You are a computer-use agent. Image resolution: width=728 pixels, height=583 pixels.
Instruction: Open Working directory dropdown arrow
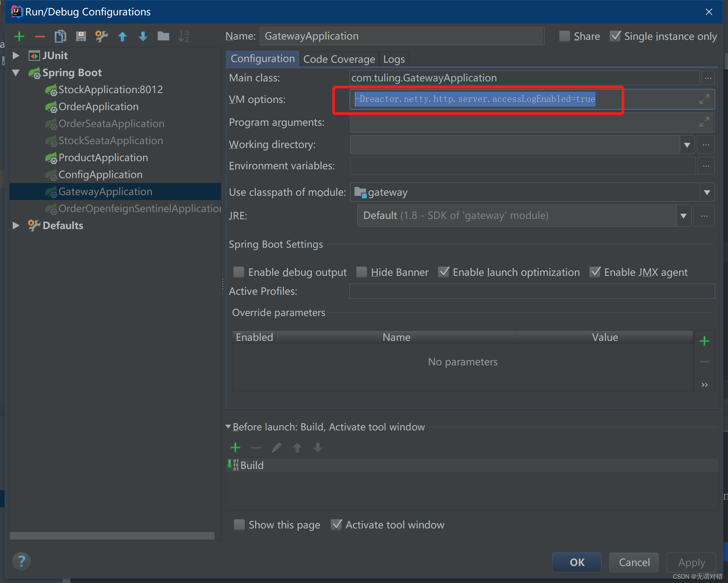[686, 145]
